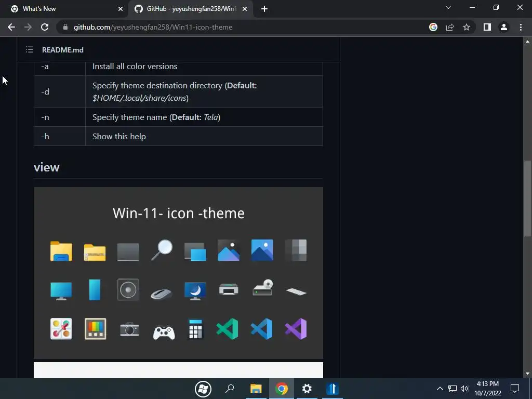Open the Google icon in the address bar
This screenshot has height=399, width=532.
433,27
